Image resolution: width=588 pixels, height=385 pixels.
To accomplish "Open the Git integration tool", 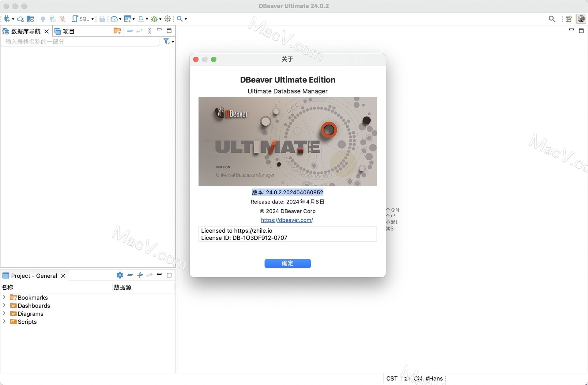I will (x=128, y=19).
